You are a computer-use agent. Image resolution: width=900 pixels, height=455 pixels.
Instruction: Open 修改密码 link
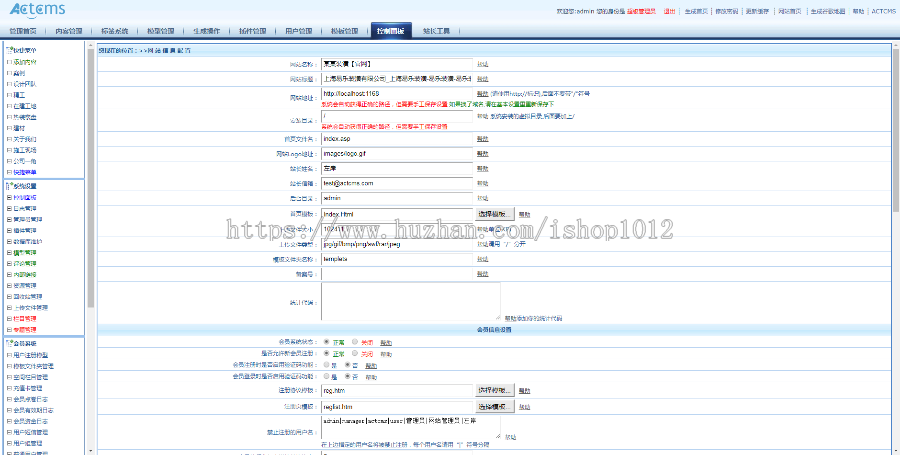point(727,11)
